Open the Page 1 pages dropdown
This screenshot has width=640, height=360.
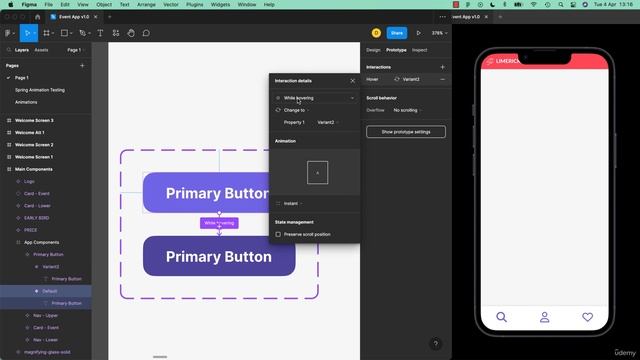pos(76,50)
